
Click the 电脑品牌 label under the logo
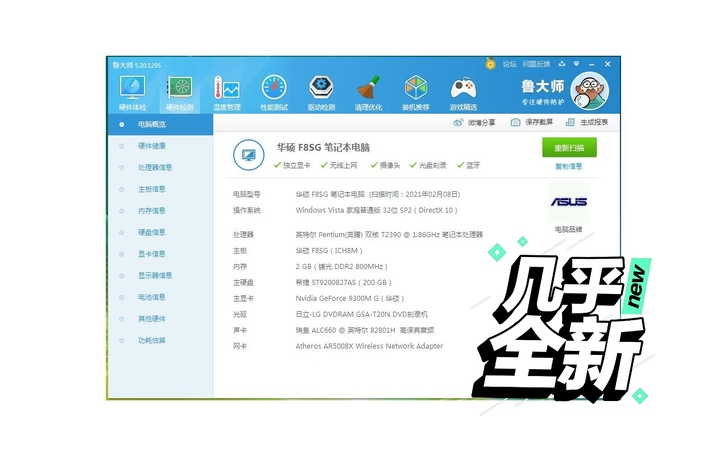point(569,229)
